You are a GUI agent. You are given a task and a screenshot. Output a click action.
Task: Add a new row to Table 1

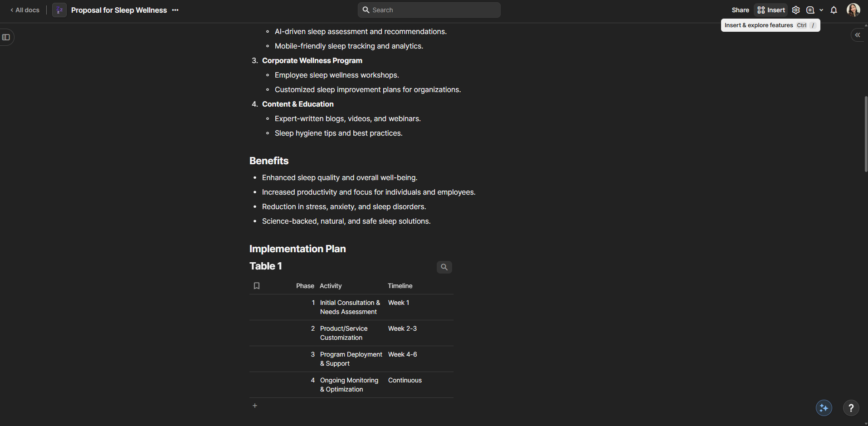tap(255, 406)
